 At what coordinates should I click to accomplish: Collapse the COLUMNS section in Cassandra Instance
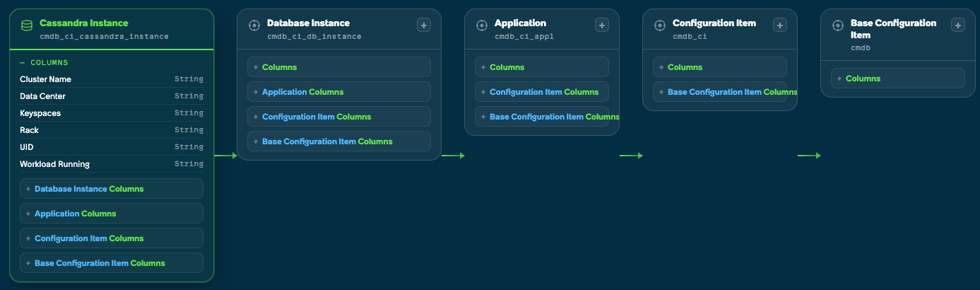(44, 63)
